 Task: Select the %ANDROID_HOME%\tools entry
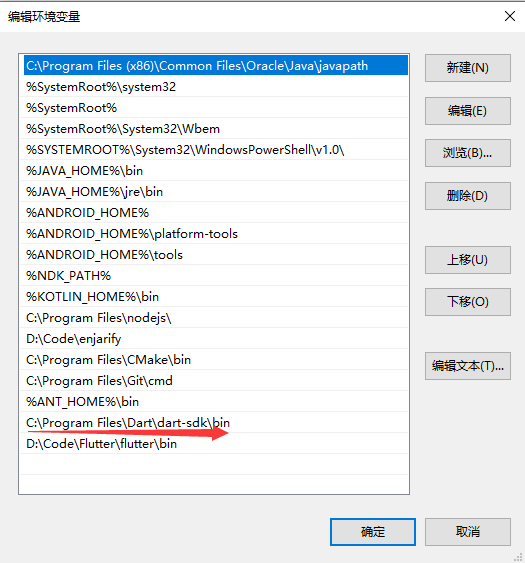pyautogui.click(x=214, y=255)
